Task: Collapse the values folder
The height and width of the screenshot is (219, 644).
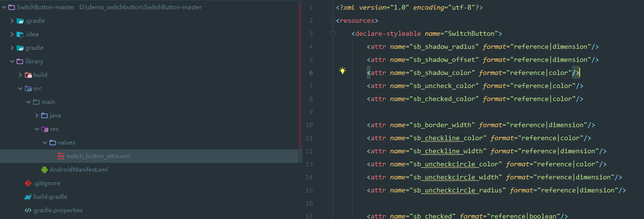Action: click(x=45, y=143)
